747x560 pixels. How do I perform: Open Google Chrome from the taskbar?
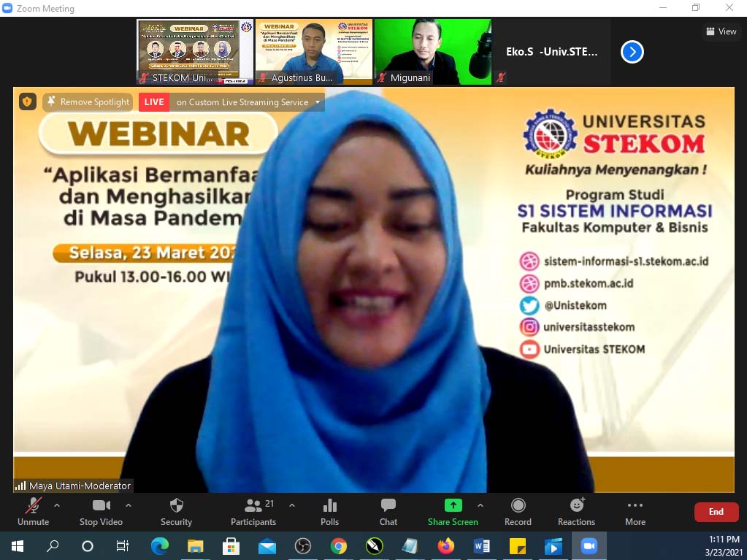(339, 545)
